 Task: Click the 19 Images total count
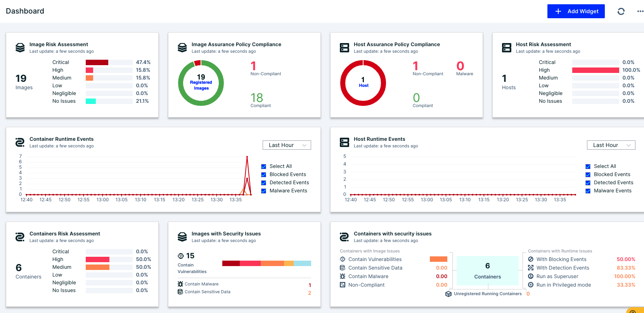[x=21, y=79]
